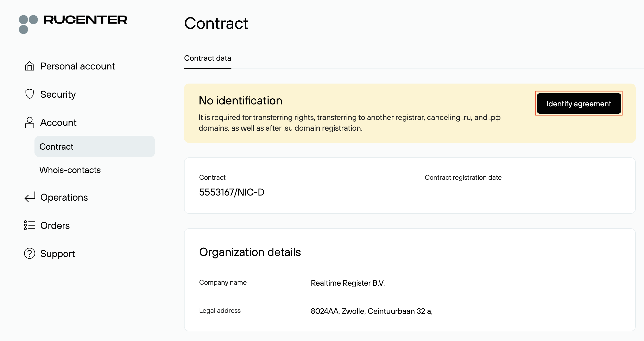Open the Security section
644x341 pixels.
pos(58,94)
